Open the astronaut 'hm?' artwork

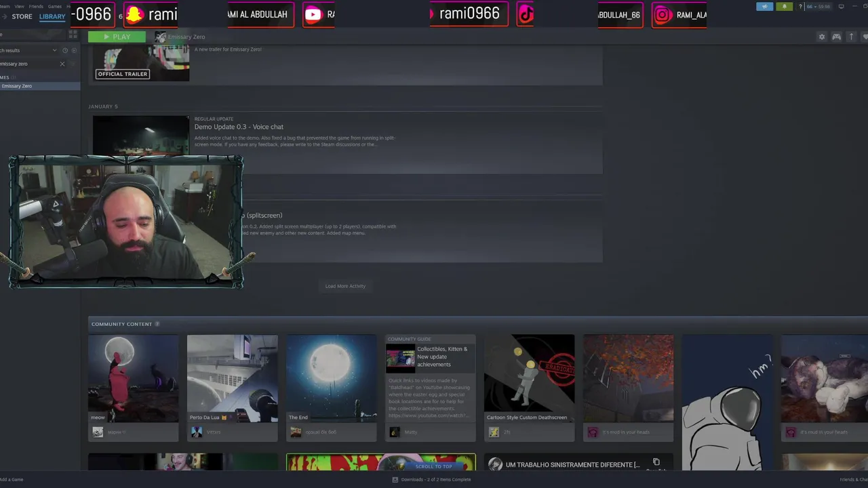(727, 402)
